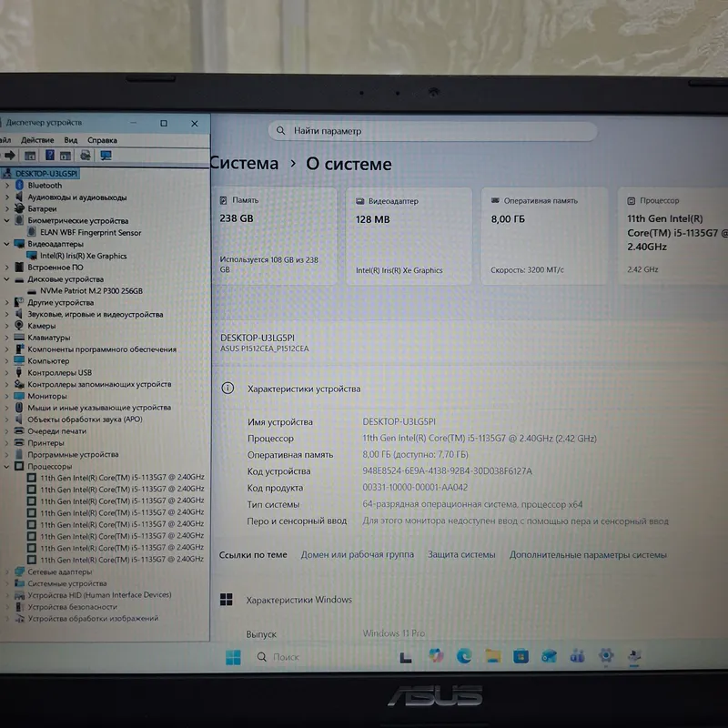
Task: Click the Батареи battery icon
Action: [x=19, y=208]
